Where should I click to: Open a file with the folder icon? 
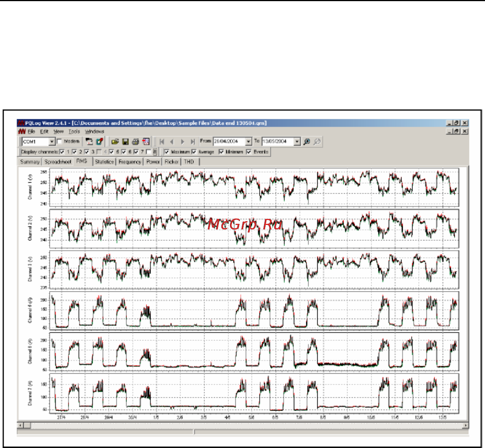(115, 142)
